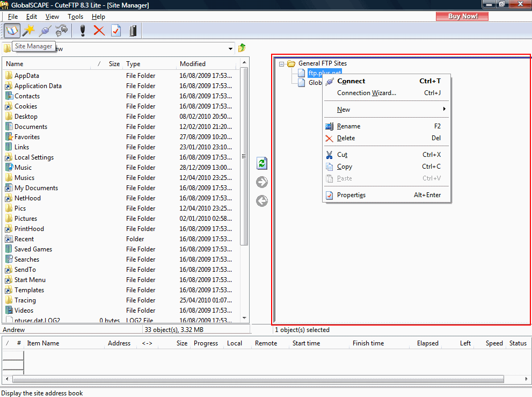532x397 pixels.
Task: Open the Tools menu
Action: 75,17
